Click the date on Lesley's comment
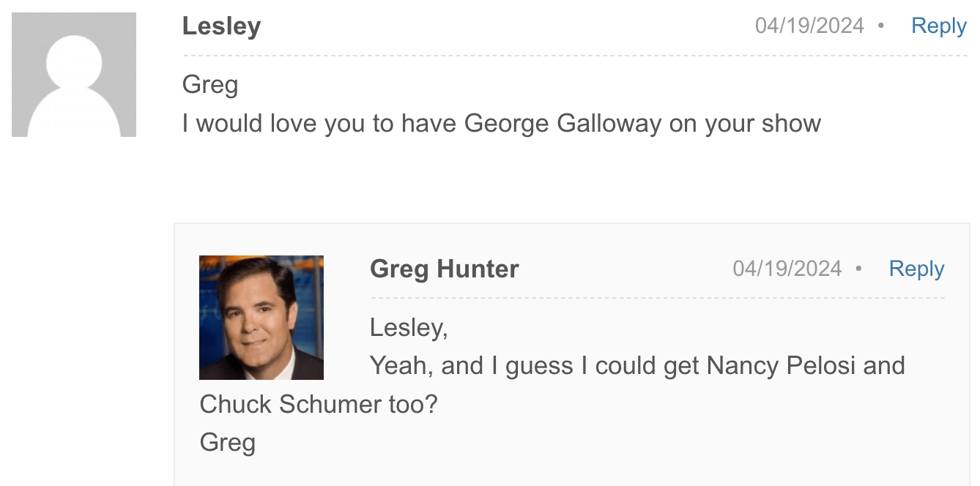 click(x=809, y=26)
